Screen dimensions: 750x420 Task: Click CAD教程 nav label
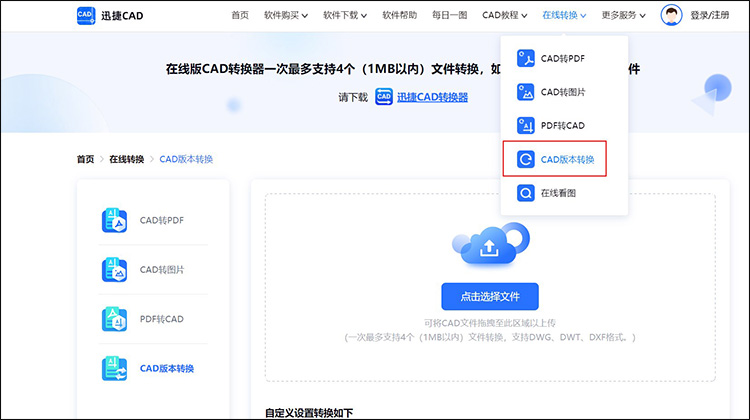[x=500, y=15]
